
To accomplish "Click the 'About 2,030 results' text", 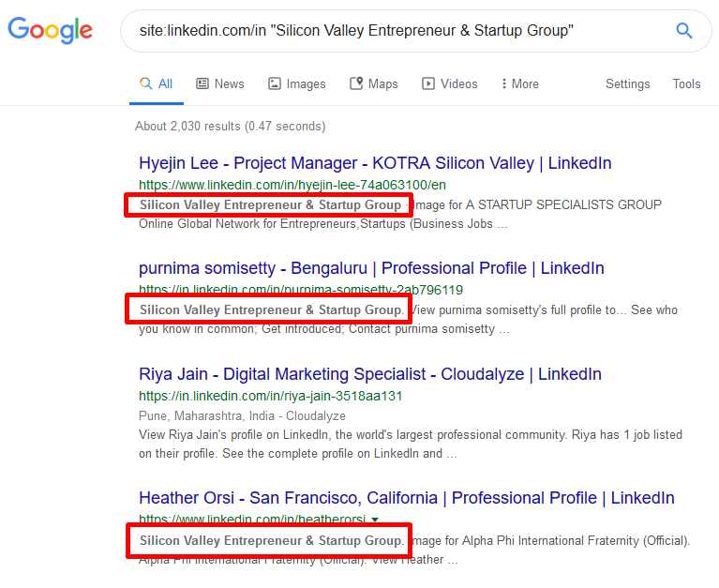I will coord(231,126).
